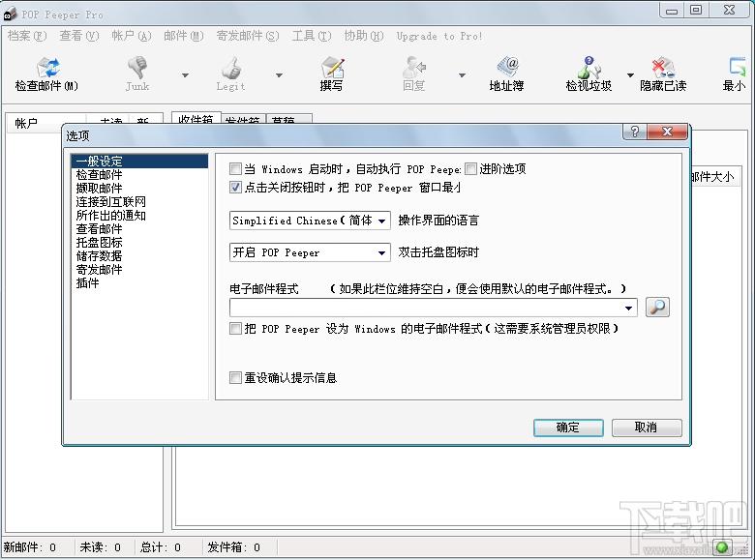This screenshot has height=560, width=755.
Task: Open the Reply button dropdown arrow
Action: coord(462,75)
